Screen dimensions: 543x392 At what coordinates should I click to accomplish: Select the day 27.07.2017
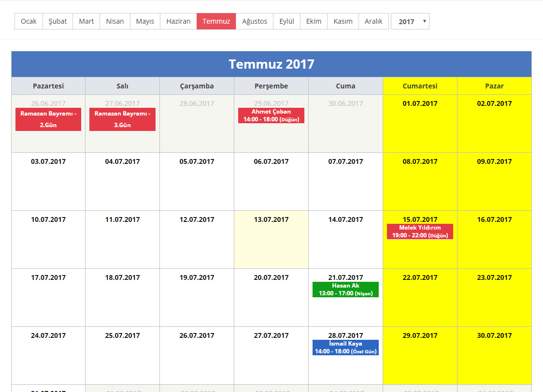point(271,355)
